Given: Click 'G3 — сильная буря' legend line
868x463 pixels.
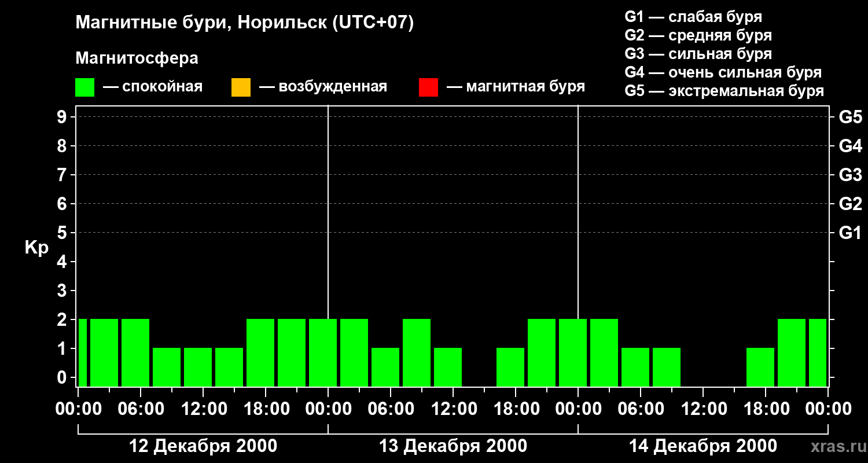Looking at the screenshot, I should coord(698,54).
